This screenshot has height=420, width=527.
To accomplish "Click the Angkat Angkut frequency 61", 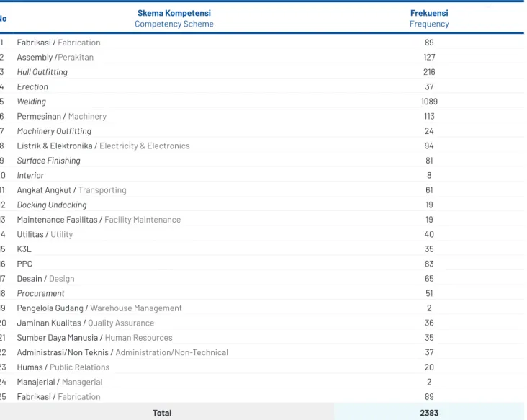I will pos(429,190).
